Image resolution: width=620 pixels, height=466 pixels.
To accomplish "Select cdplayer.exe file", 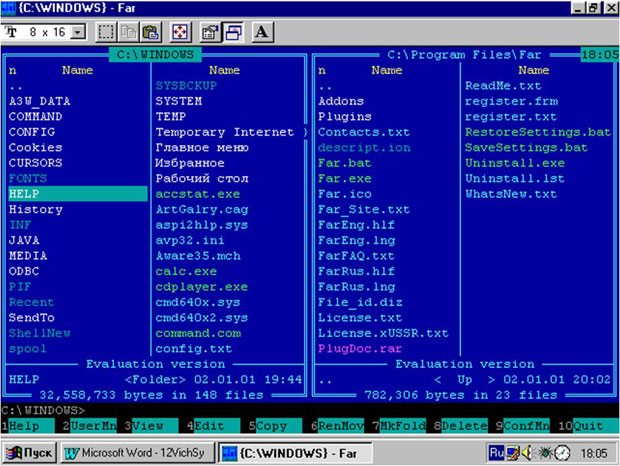I will tap(202, 287).
